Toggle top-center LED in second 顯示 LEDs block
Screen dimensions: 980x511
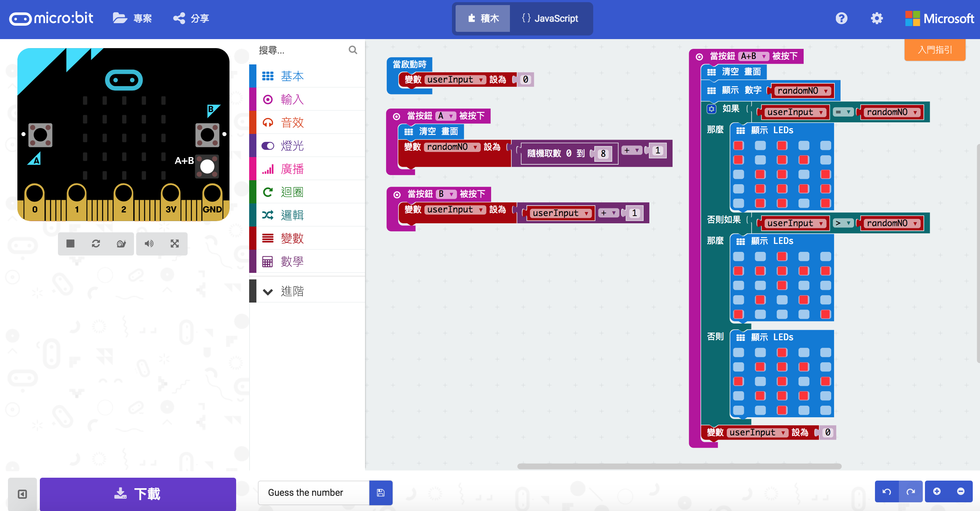[x=782, y=257]
